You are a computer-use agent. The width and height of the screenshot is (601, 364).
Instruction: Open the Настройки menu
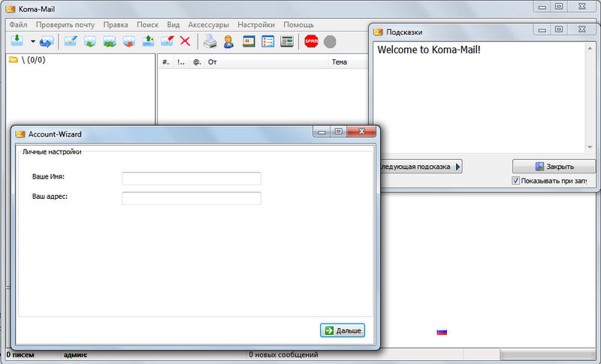tap(256, 25)
